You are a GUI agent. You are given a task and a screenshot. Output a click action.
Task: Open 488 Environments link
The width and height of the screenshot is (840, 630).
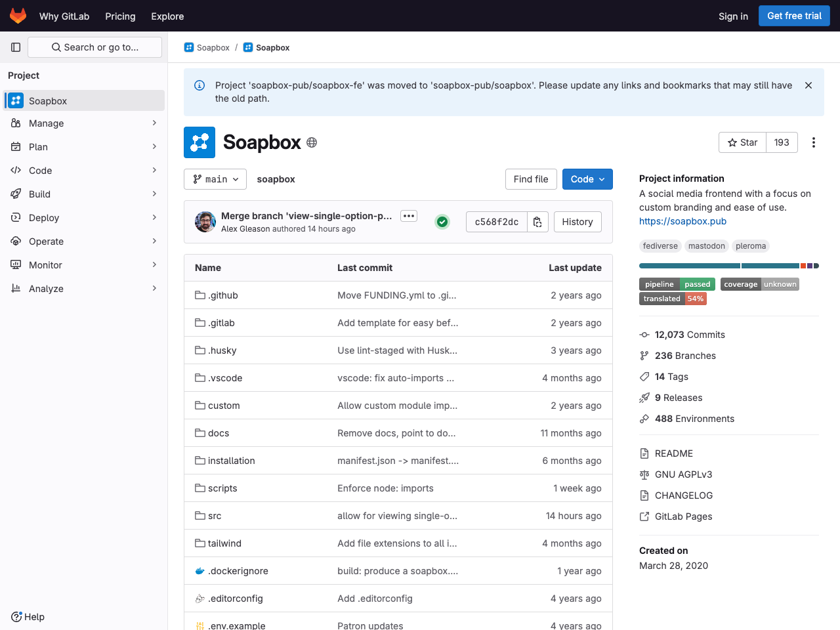694,419
